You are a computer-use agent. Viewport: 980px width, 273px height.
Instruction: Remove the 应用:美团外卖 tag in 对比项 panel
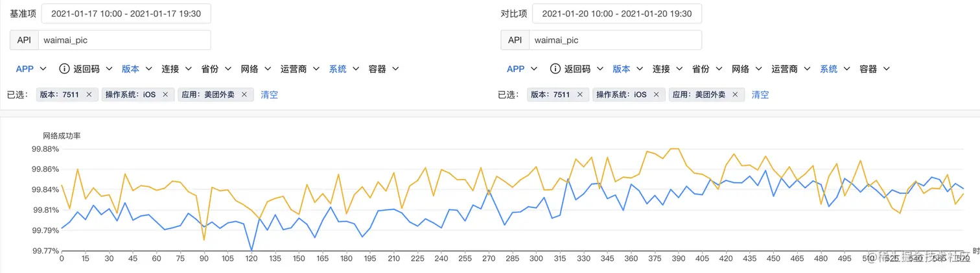click(x=735, y=95)
